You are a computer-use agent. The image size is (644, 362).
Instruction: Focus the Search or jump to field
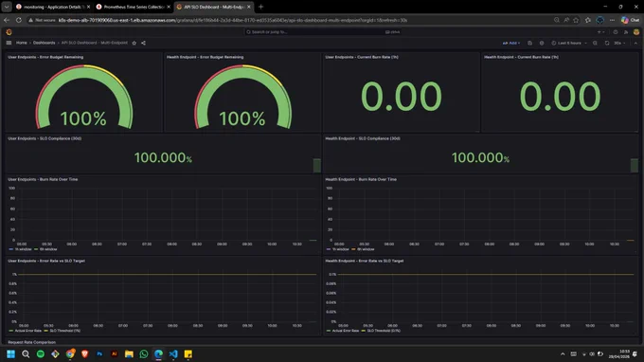[322, 31]
